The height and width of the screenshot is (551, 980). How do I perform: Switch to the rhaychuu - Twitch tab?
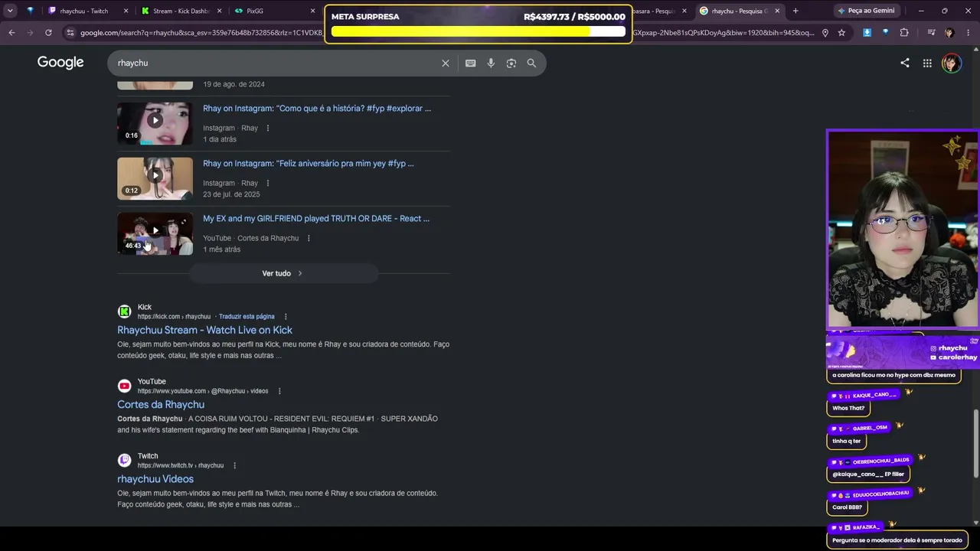tap(89, 11)
